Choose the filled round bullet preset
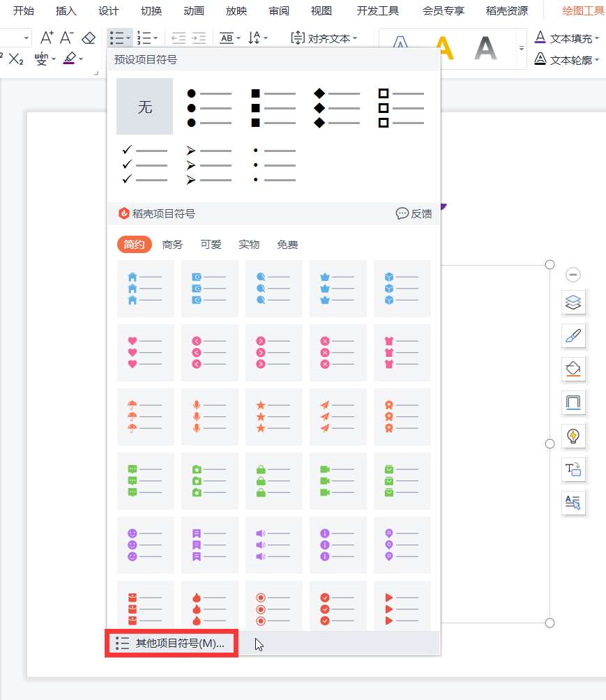606x700 pixels. tap(209, 107)
